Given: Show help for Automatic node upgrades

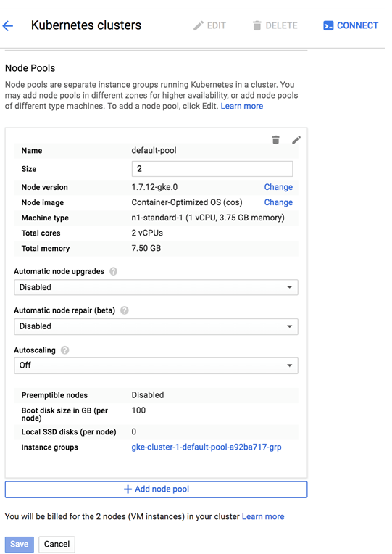Looking at the screenshot, I should point(113,271).
